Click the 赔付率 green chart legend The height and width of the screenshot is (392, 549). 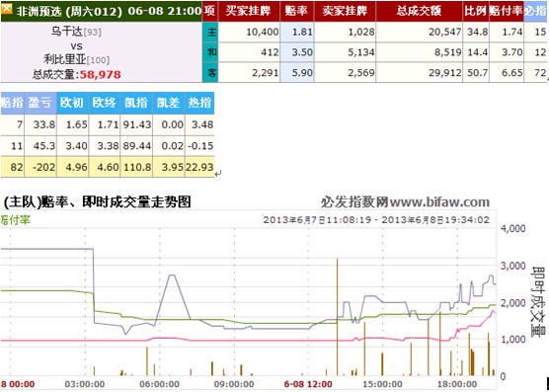point(16,220)
